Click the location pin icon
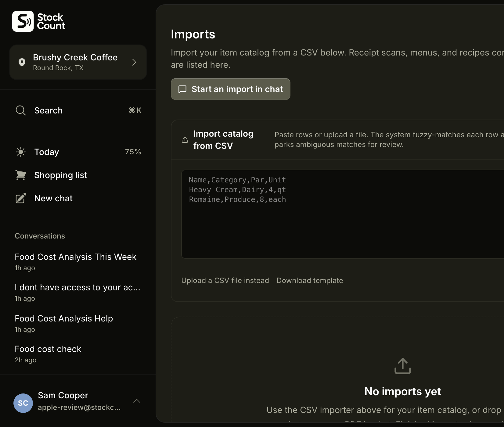The image size is (504, 427). pos(22,62)
